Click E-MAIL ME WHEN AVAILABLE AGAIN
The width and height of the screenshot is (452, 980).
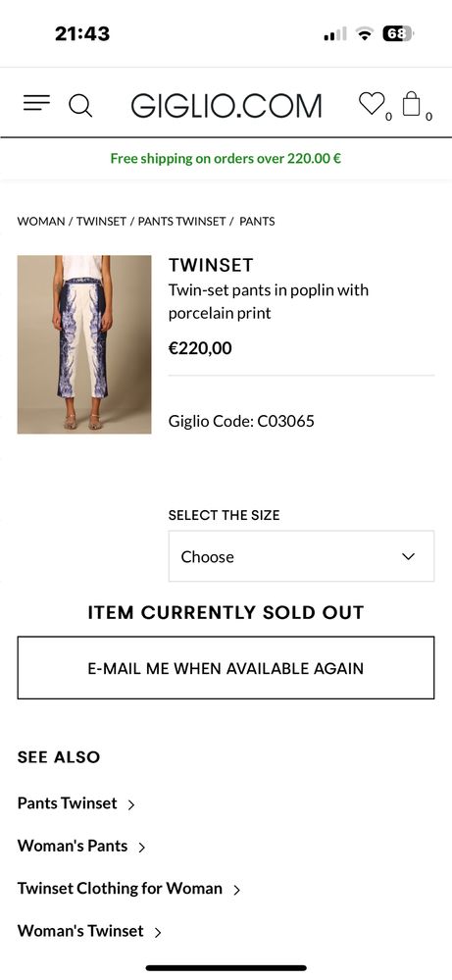coord(226,668)
